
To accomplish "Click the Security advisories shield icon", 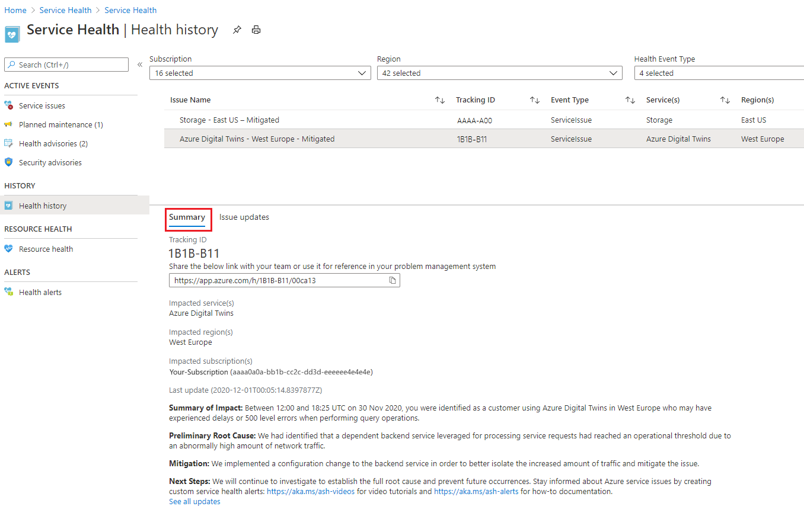I will (x=8, y=162).
